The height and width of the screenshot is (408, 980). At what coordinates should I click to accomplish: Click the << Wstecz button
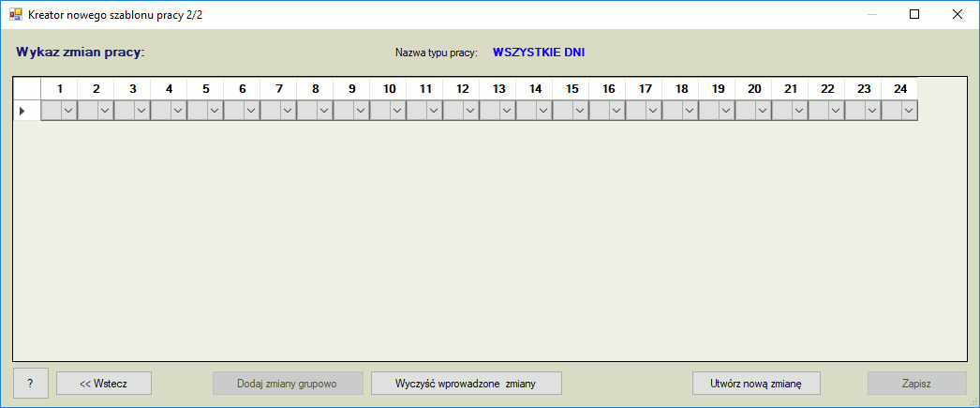103,383
